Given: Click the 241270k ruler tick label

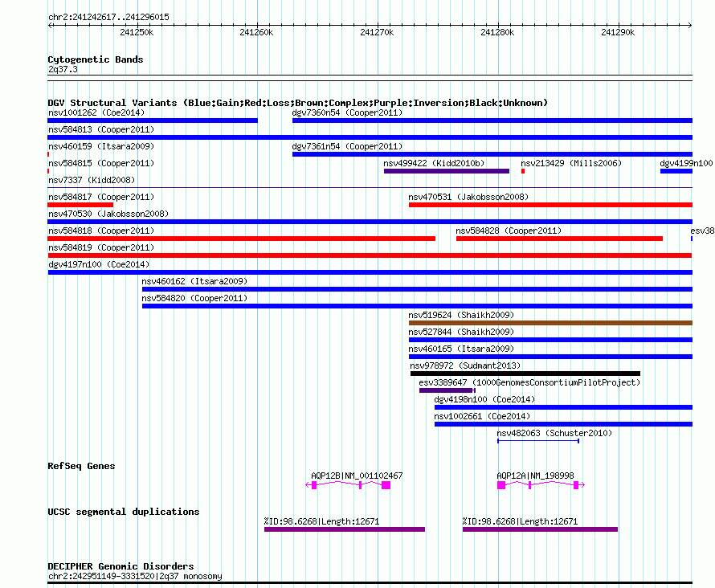Looking at the screenshot, I should coord(377,32).
